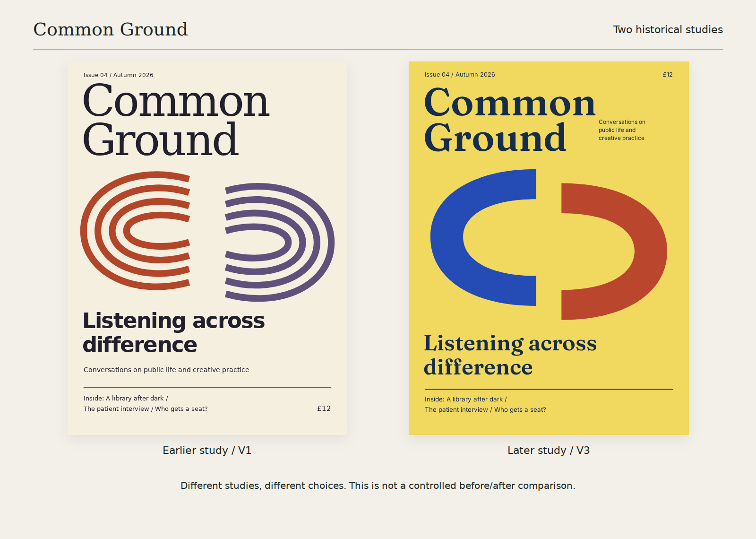Click the £12 price on the V1 cover
The width and height of the screenshot is (756, 539).
pos(324,409)
